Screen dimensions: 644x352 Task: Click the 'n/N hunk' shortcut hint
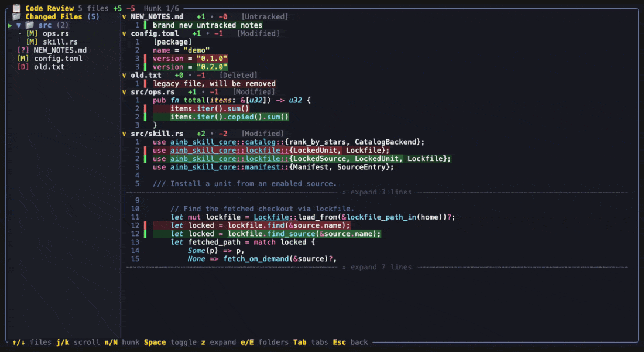click(122, 342)
